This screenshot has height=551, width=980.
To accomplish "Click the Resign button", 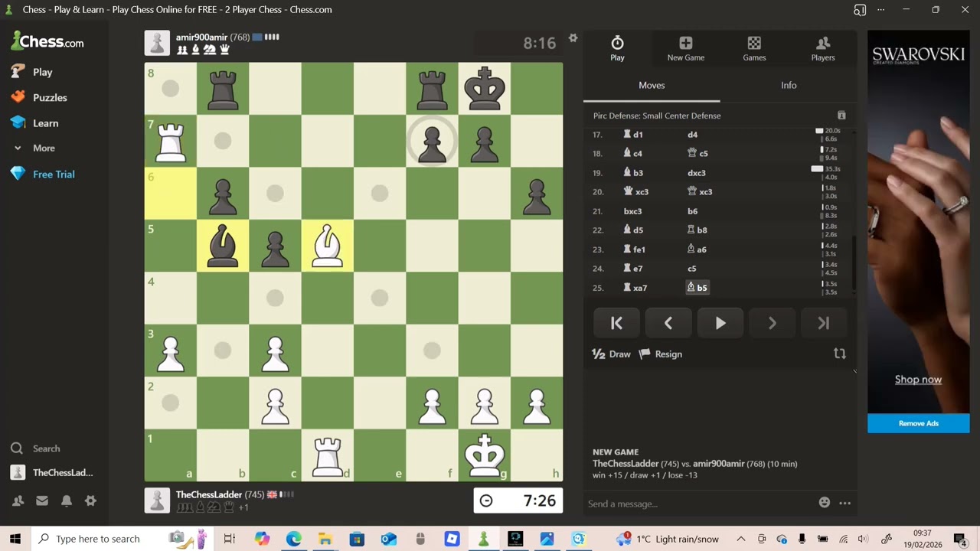I will (x=661, y=354).
